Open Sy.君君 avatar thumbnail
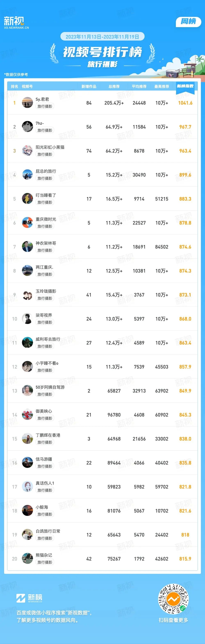 pyautogui.click(x=27, y=103)
